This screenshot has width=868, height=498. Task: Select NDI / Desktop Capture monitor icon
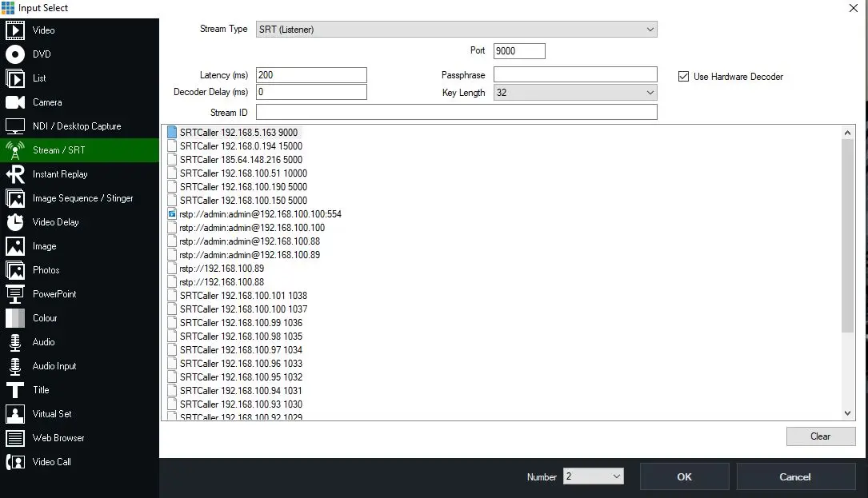coord(15,126)
